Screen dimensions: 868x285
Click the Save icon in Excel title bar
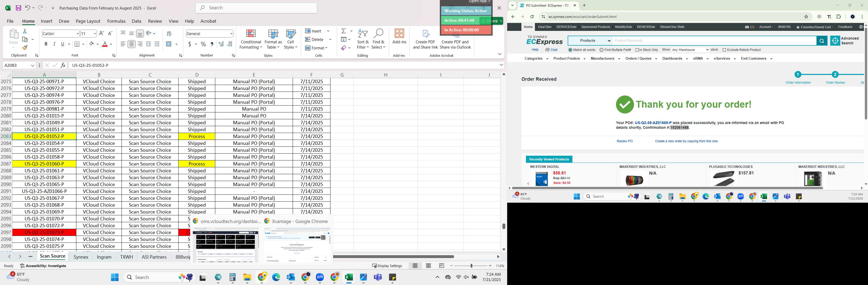18,8
